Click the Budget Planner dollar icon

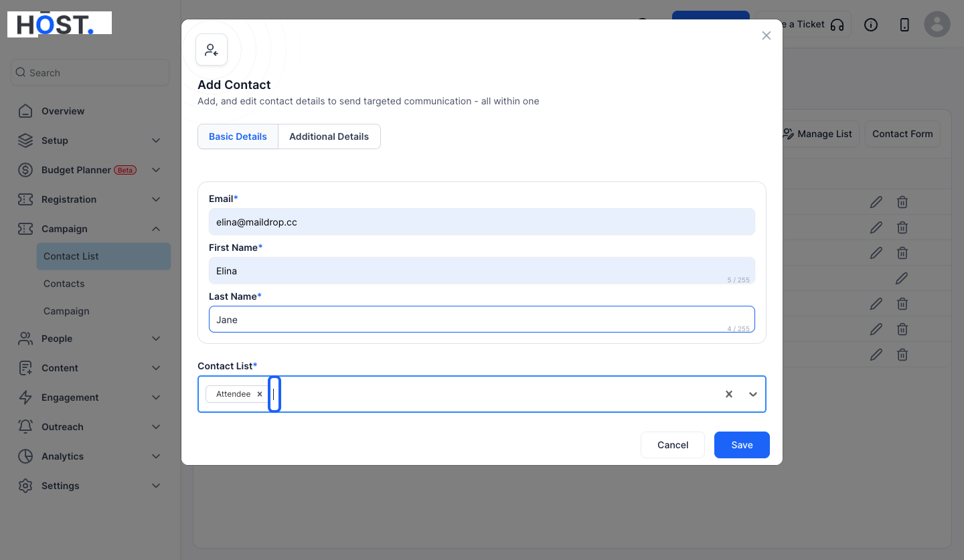(25, 170)
